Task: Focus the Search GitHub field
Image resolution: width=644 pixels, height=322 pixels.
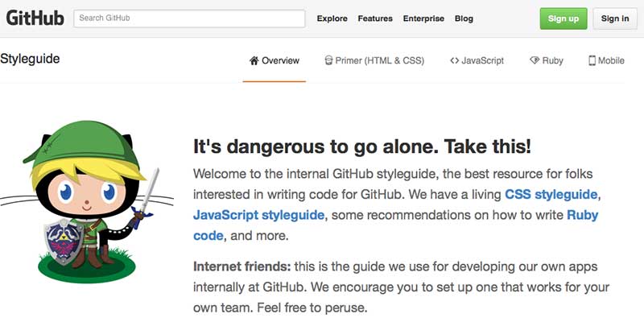Action: [x=189, y=19]
